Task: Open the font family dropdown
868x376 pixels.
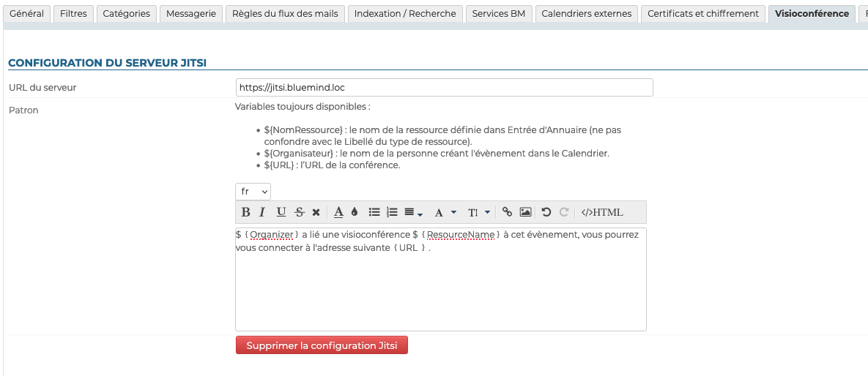Action: pyautogui.click(x=445, y=212)
